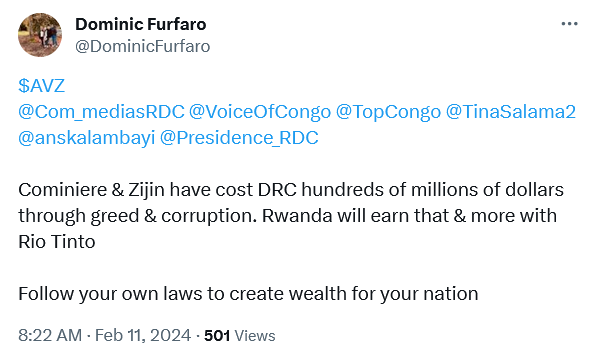Open the $AVZ cashtag
The height and width of the screenshot is (360, 598).
click(x=41, y=85)
